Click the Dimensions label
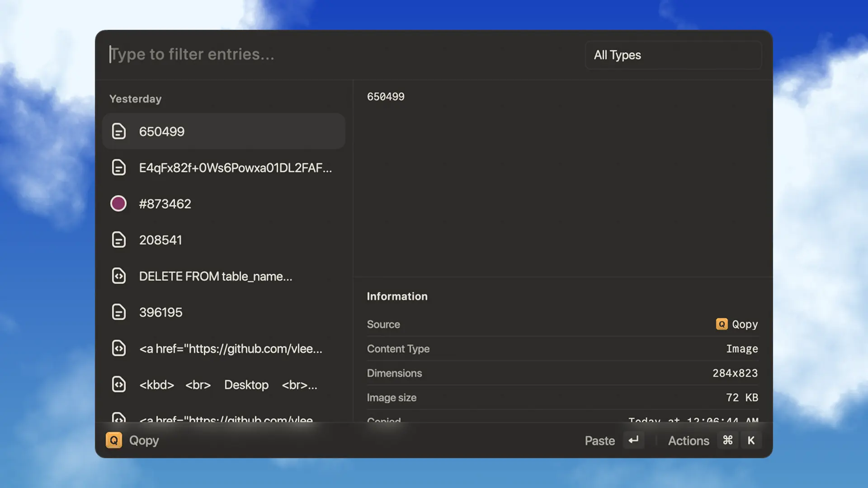Screen dimensions: 868x488 click(x=394, y=373)
